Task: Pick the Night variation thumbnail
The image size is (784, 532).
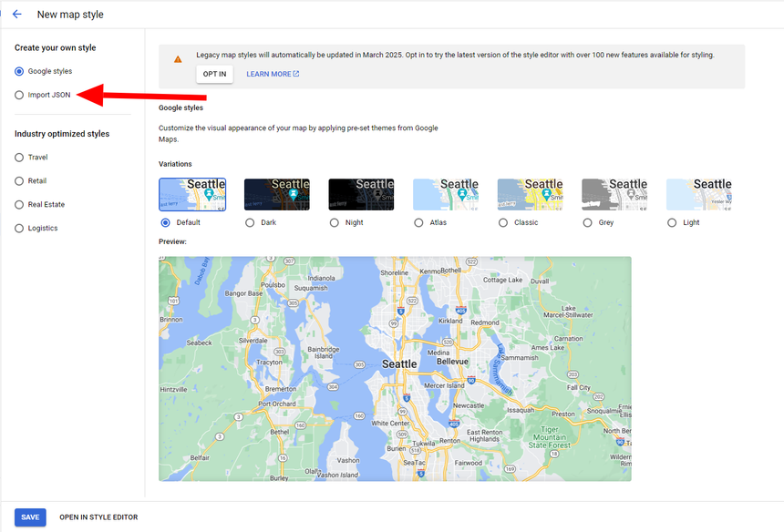Action: pyautogui.click(x=361, y=194)
